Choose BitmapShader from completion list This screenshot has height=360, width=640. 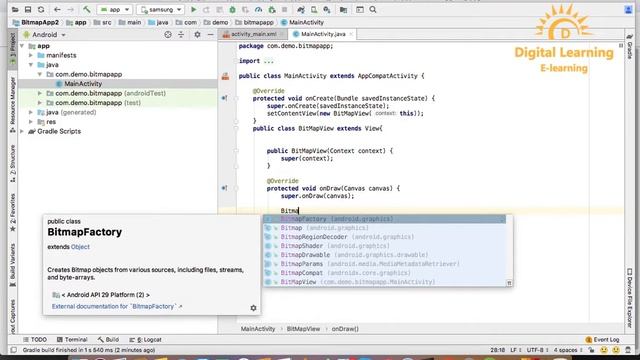point(384,246)
